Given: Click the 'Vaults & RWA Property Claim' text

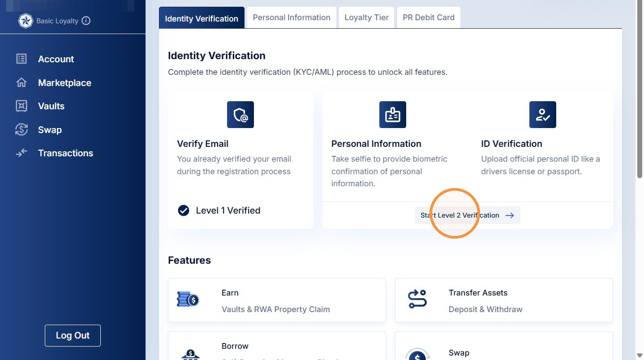Looking at the screenshot, I should pos(275,309).
